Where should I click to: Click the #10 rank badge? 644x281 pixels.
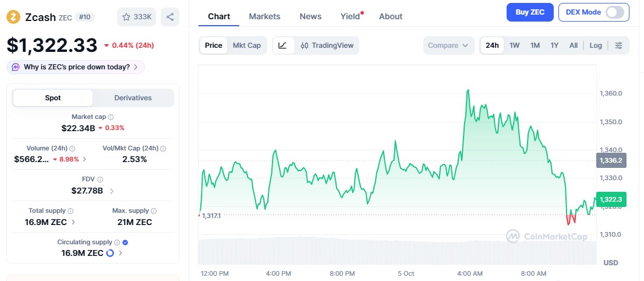tap(85, 17)
